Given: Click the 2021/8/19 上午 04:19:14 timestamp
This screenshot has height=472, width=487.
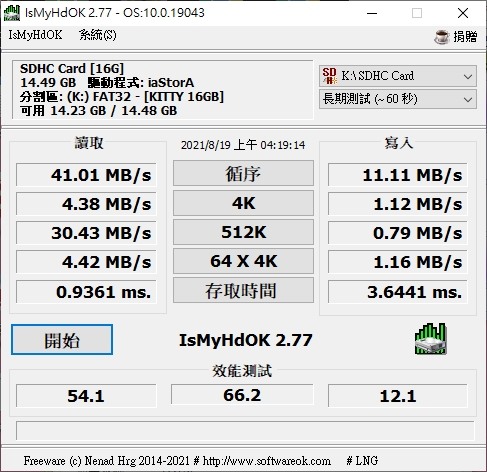Looking at the screenshot, I should pyautogui.click(x=243, y=145).
